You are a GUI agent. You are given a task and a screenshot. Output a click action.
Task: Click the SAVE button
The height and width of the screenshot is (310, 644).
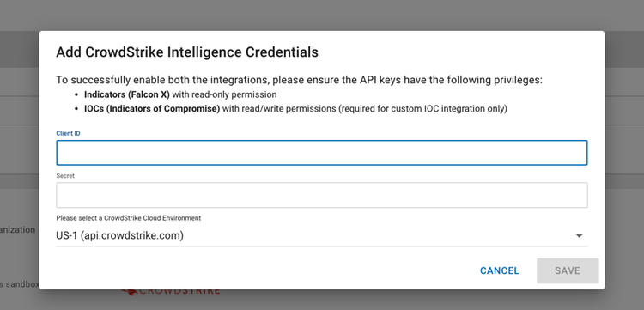click(x=568, y=270)
